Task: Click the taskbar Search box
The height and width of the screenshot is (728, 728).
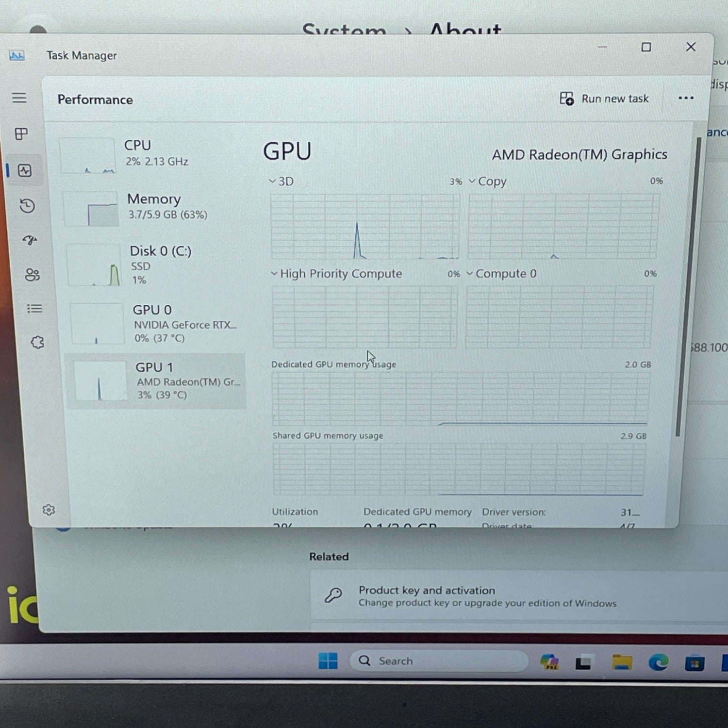Action: [x=439, y=661]
